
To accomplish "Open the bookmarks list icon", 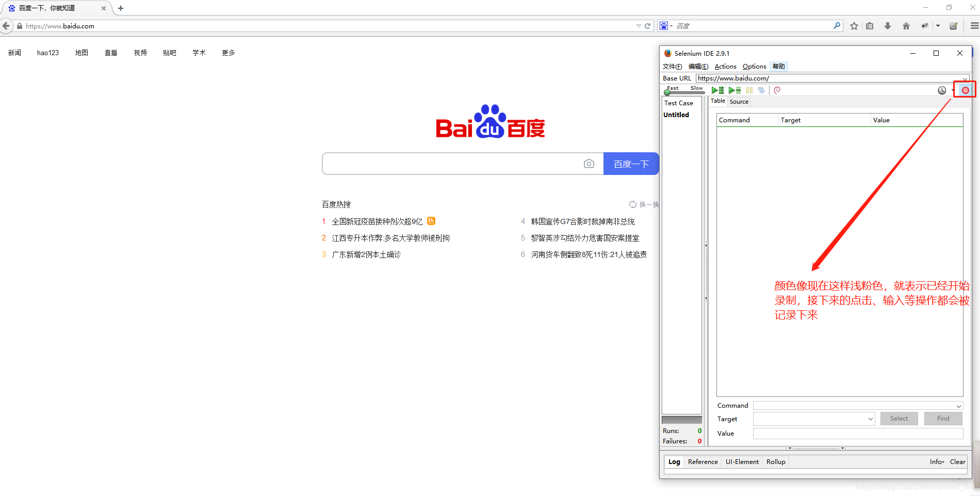I will coord(870,26).
